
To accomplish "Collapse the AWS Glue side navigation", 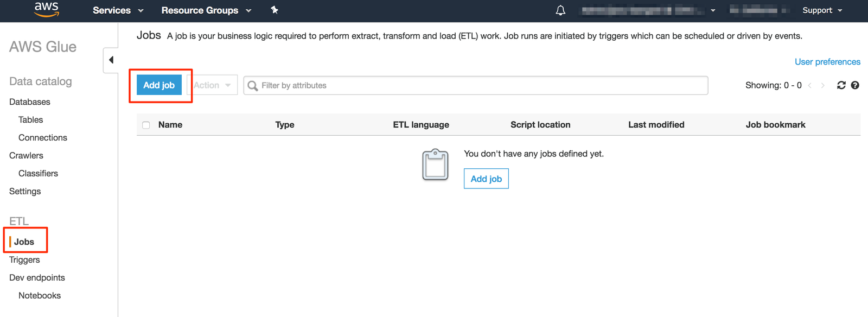I will [111, 60].
